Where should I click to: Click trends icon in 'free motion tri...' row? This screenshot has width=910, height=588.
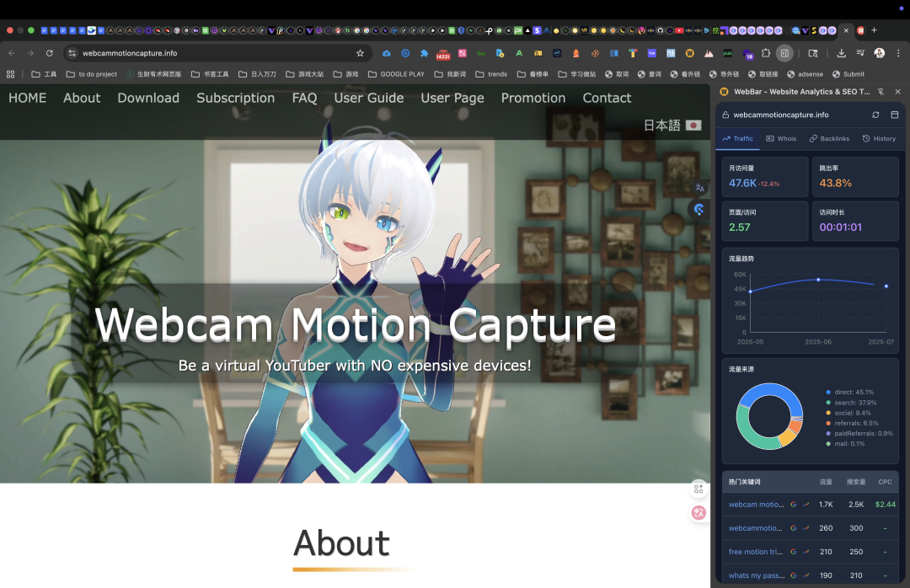pyautogui.click(x=806, y=552)
